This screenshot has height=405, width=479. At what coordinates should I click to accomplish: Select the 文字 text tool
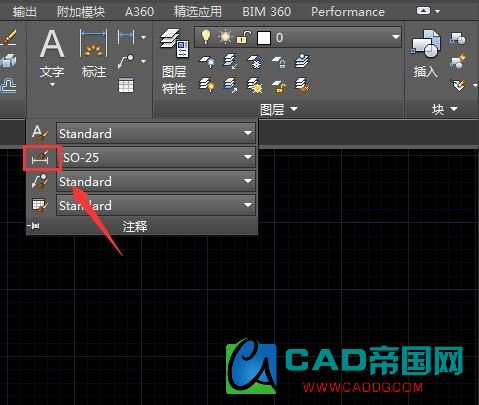[x=52, y=57]
